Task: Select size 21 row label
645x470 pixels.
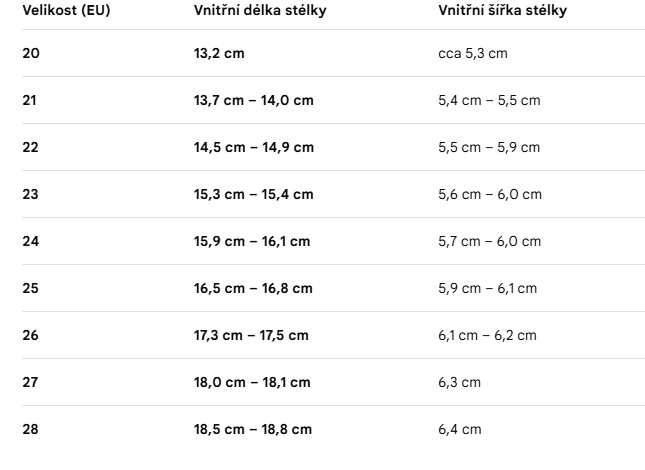Action: coord(29,100)
